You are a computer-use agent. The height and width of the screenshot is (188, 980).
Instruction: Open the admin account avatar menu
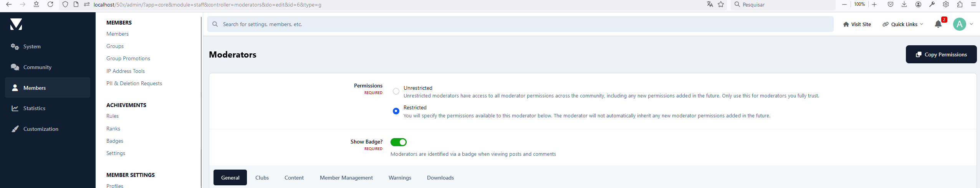(959, 24)
